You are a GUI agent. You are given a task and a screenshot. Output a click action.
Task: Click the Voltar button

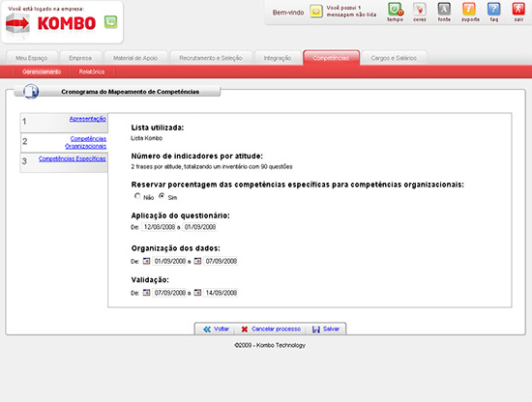[216, 329]
